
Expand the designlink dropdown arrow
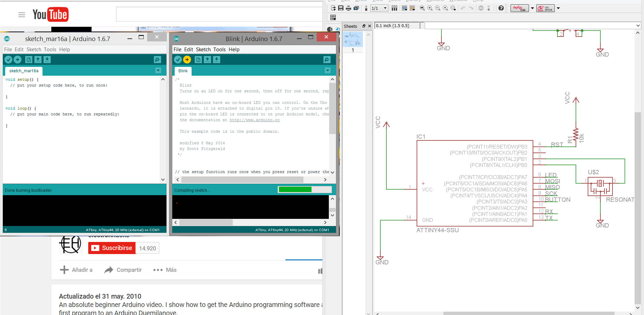click(x=532, y=8)
